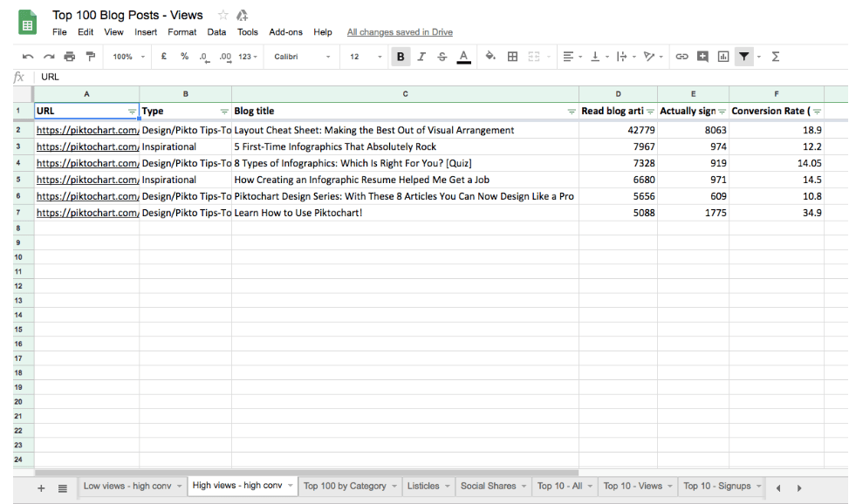Format as percent
Viewport: 856px width, 504px height.
tap(184, 56)
